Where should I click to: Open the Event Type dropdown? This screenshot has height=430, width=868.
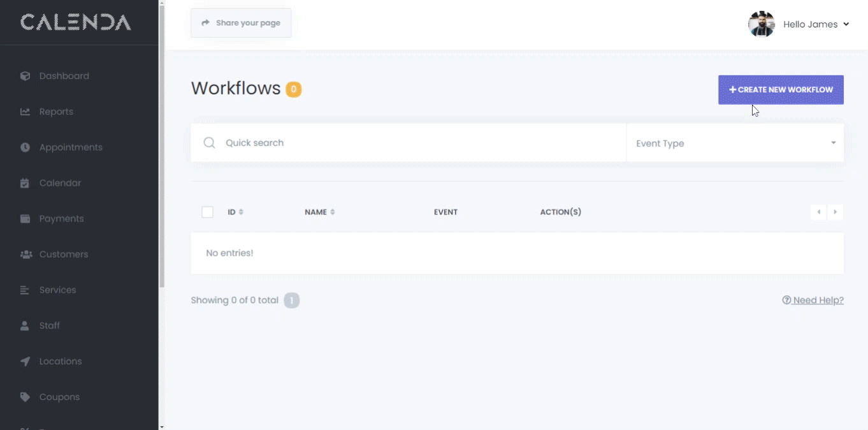click(x=735, y=143)
